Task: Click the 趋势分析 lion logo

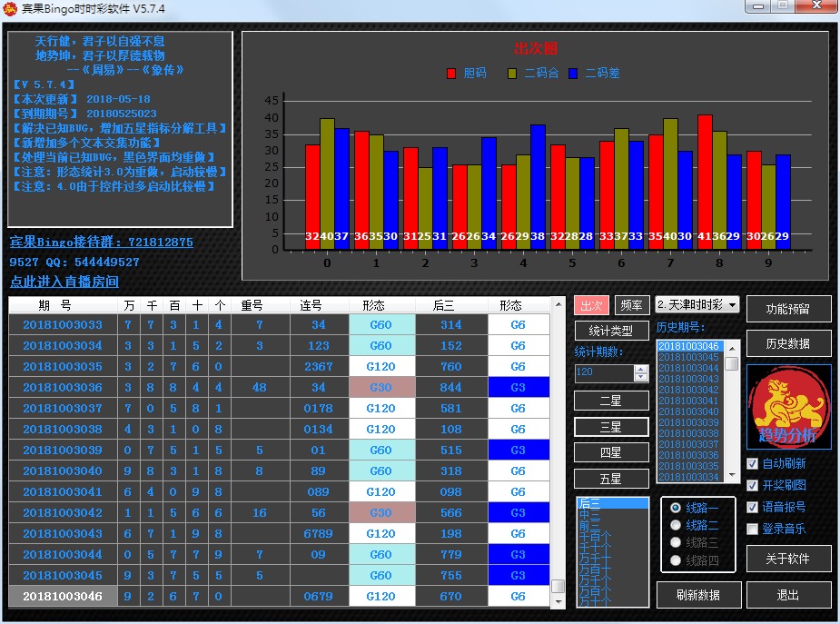Action: [788, 406]
